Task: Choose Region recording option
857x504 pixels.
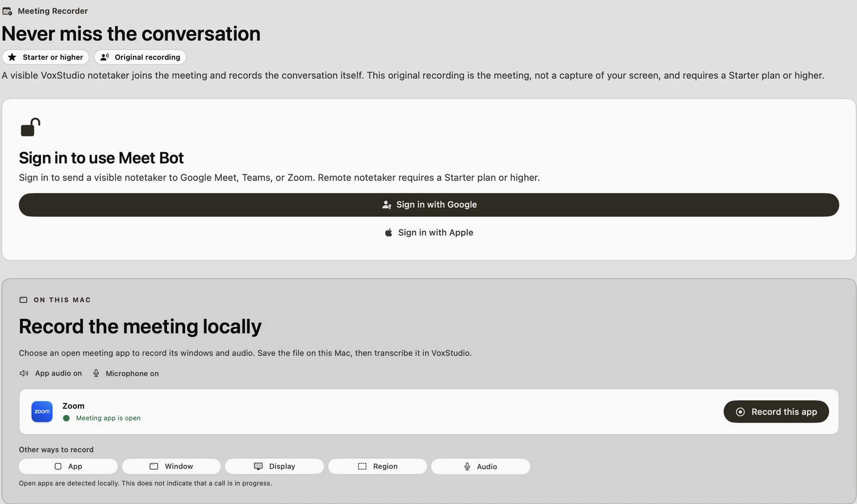Action: 378,466
